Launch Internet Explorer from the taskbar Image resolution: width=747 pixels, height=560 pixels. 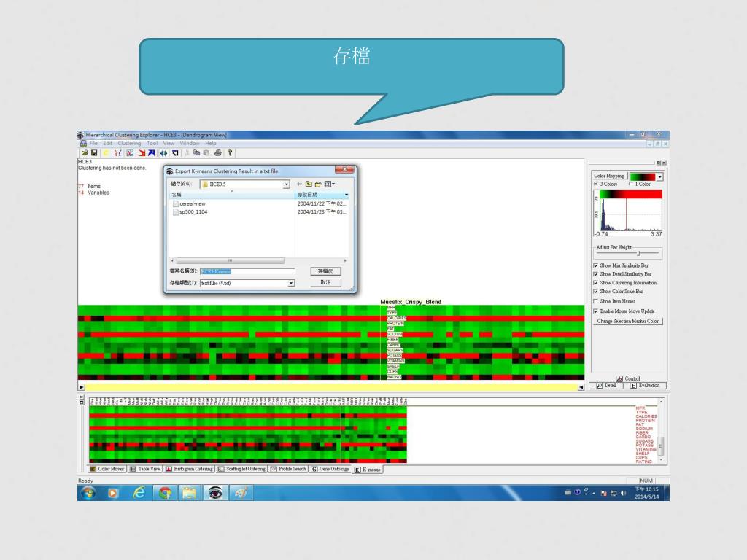(x=139, y=493)
